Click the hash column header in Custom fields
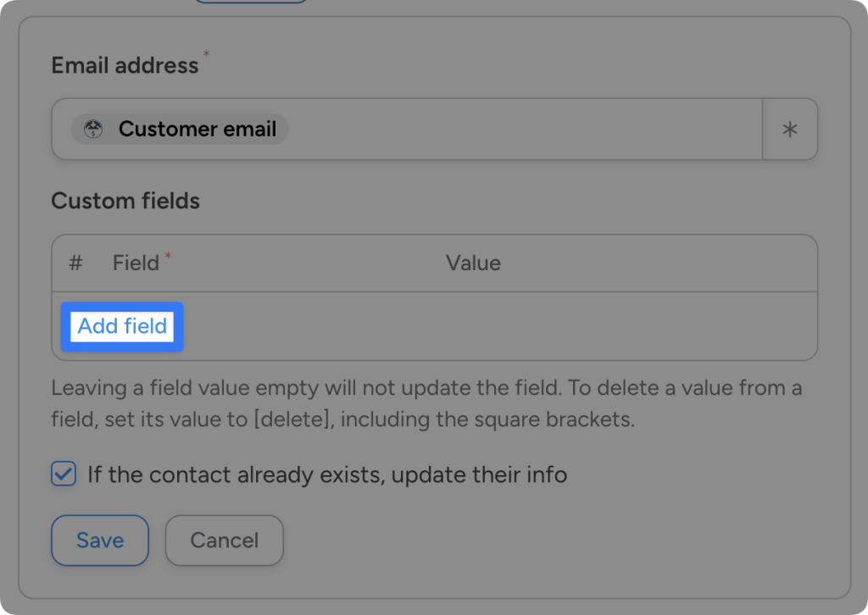Image resolution: width=868 pixels, height=615 pixels. [75, 263]
